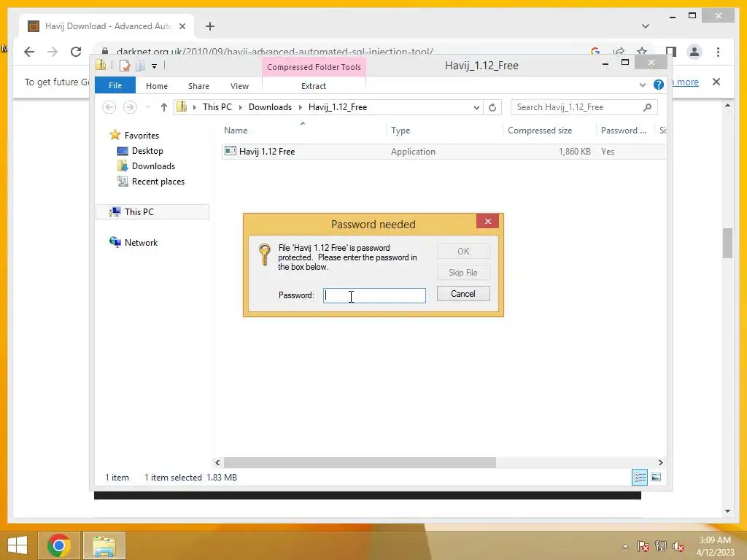747x560 pixels.
Task: Click Havij_1.12_Free breadcrumb segment
Action: [x=338, y=107]
